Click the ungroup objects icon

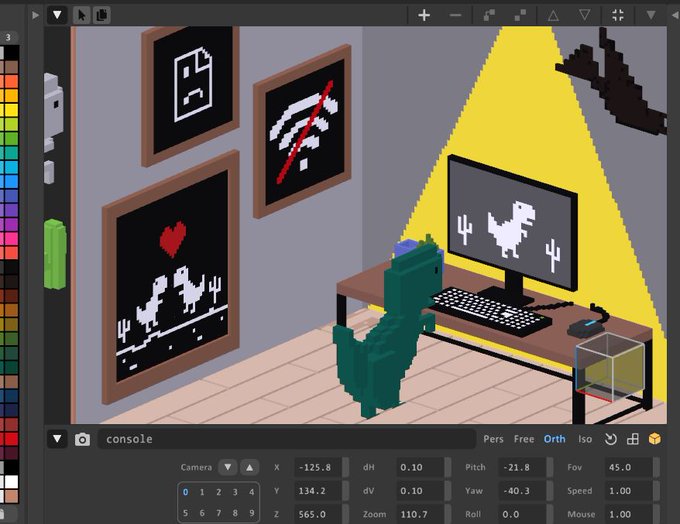[x=520, y=15]
